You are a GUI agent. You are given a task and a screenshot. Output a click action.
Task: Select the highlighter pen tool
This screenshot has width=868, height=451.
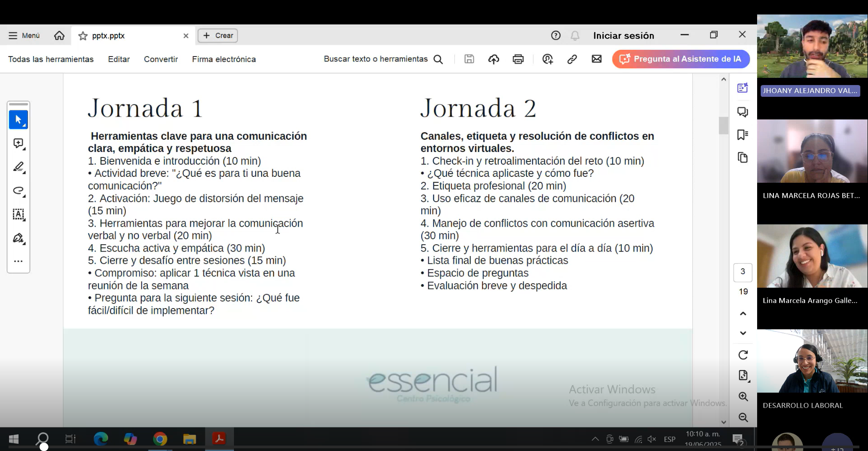[x=19, y=167]
